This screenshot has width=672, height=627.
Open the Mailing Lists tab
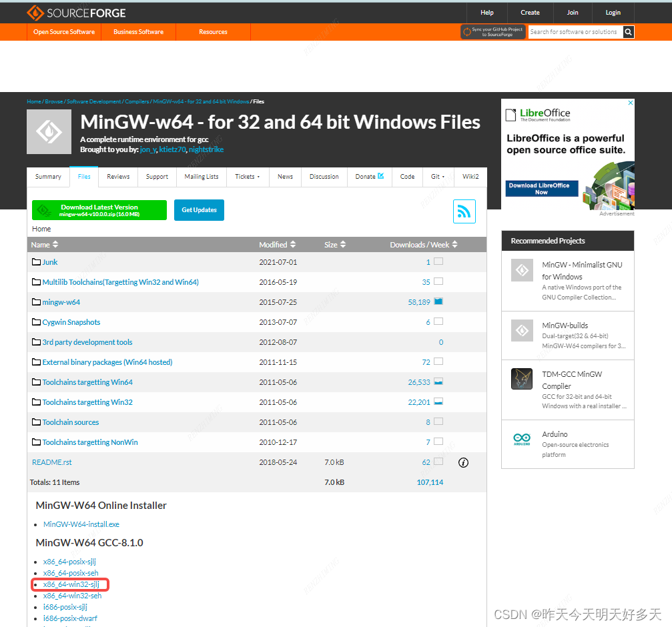click(202, 177)
